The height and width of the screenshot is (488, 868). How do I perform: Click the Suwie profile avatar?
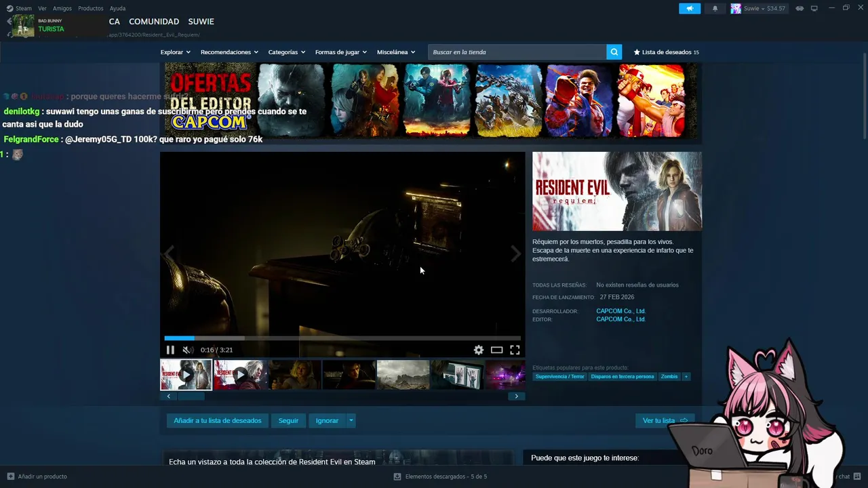[x=736, y=8]
